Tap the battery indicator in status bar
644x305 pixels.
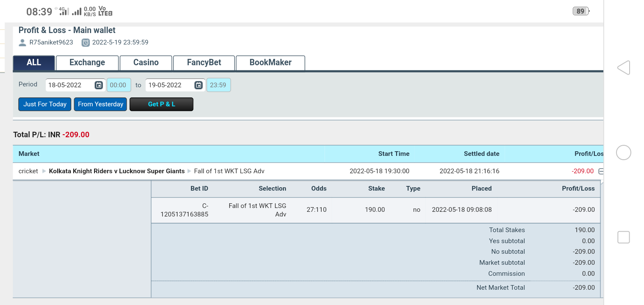coord(580,11)
